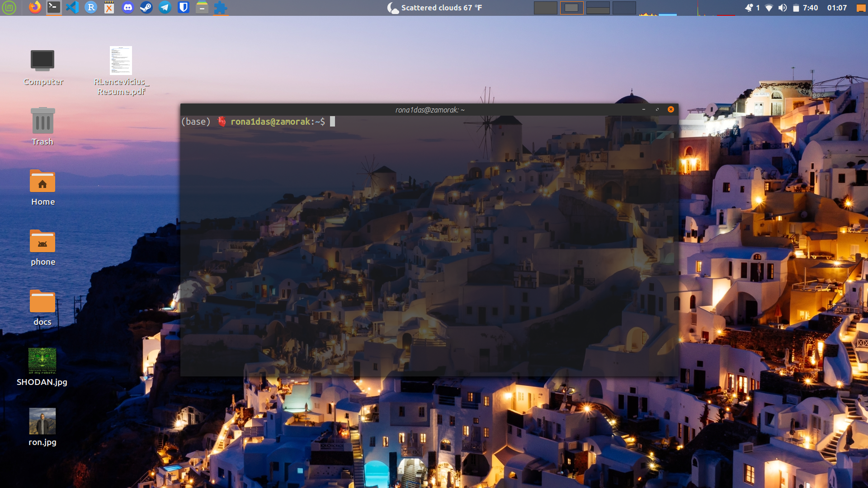Open the clock calendar showing 01:07
This screenshot has width=868, height=488.
pyautogui.click(x=837, y=8)
